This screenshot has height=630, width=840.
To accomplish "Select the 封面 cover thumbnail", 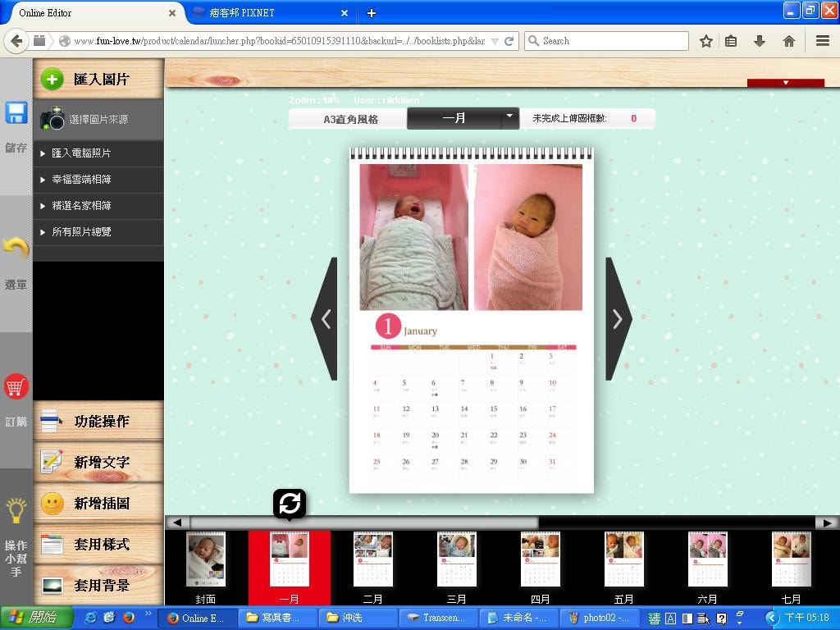I will pos(206,559).
